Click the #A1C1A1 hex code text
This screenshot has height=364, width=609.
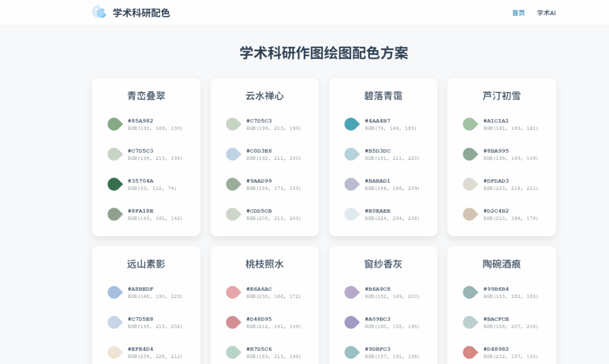click(x=496, y=121)
